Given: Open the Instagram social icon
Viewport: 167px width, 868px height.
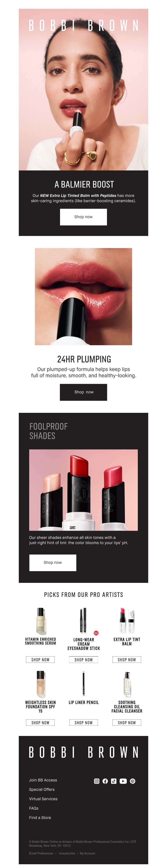Looking at the screenshot, I should tap(96, 781).
